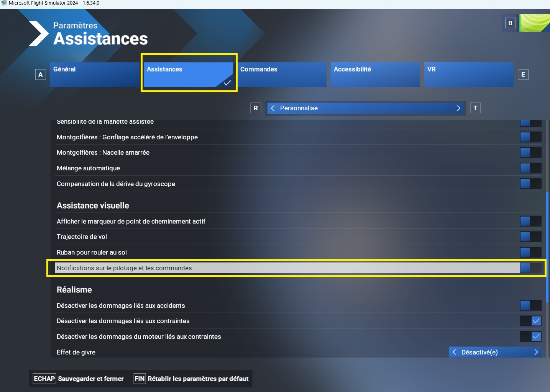Toggle Désactiver les dommages liés aux accidents

pos(530,305)
